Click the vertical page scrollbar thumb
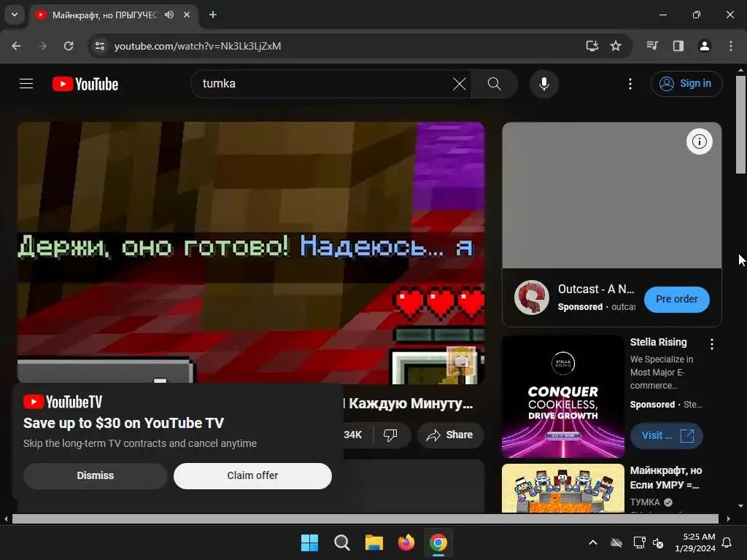747x560 pixels. (x=741, y=125)
